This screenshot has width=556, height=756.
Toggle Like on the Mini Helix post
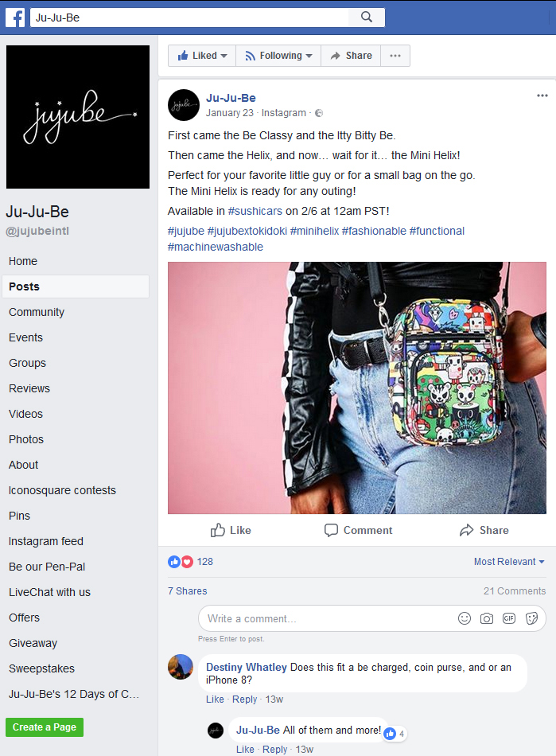[231, 530]
